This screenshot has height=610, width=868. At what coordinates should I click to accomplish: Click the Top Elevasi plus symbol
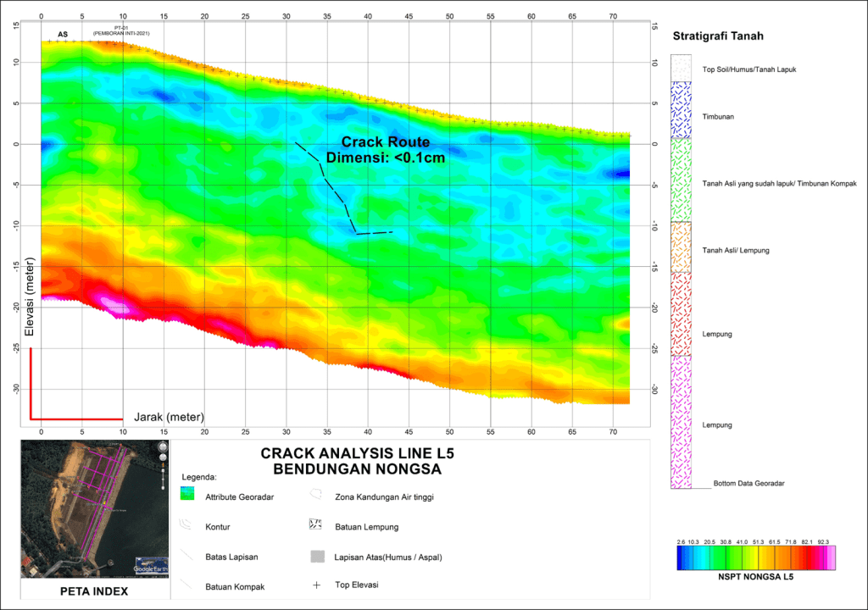317,585
